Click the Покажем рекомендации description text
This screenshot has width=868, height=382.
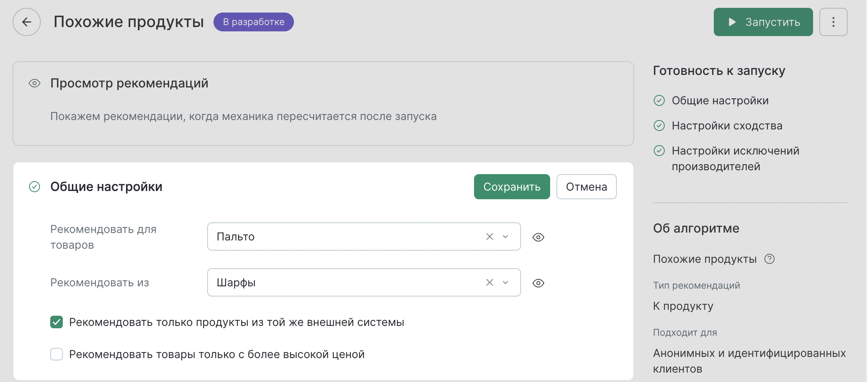click(243, 116)
